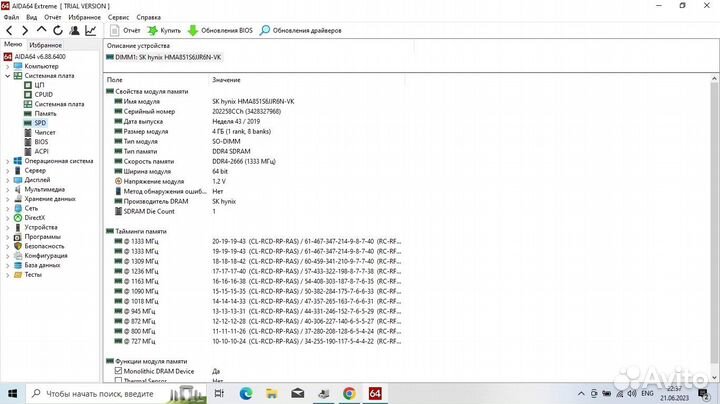720x404 pixels.
Task: Select the Тесты tree item
Action: [28, 275]
